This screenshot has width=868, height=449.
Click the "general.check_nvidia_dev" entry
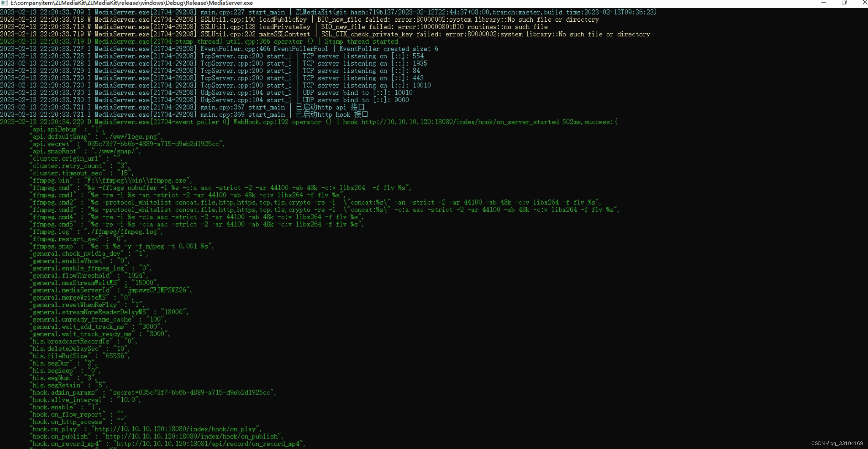[89, 254]
